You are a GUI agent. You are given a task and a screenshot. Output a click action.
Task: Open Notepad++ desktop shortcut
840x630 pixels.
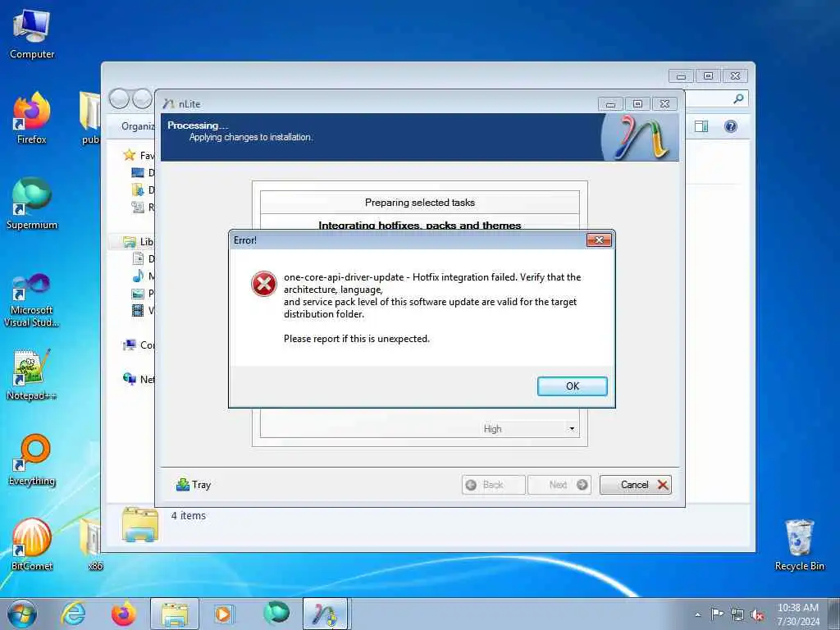coord(32,374)
